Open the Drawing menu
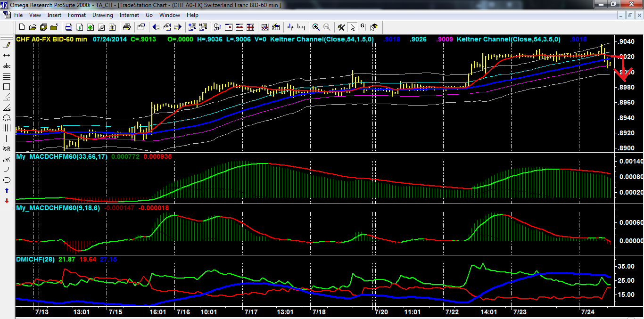Viewport: 644px width, 319px height. [102, 15]
